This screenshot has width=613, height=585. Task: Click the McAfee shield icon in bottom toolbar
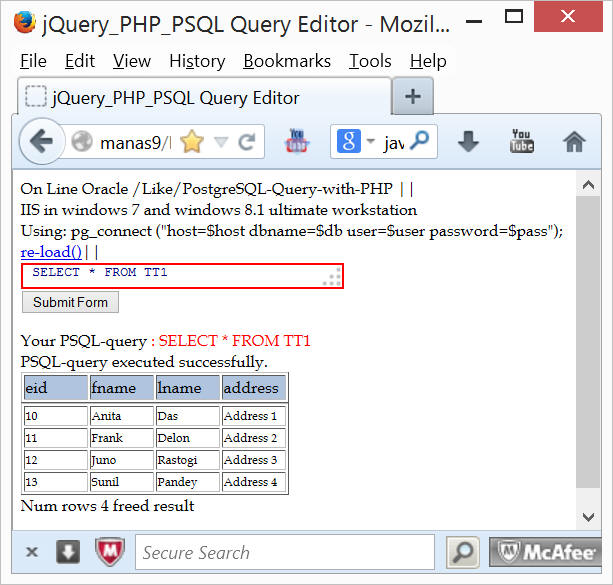[x=109, y=552]
